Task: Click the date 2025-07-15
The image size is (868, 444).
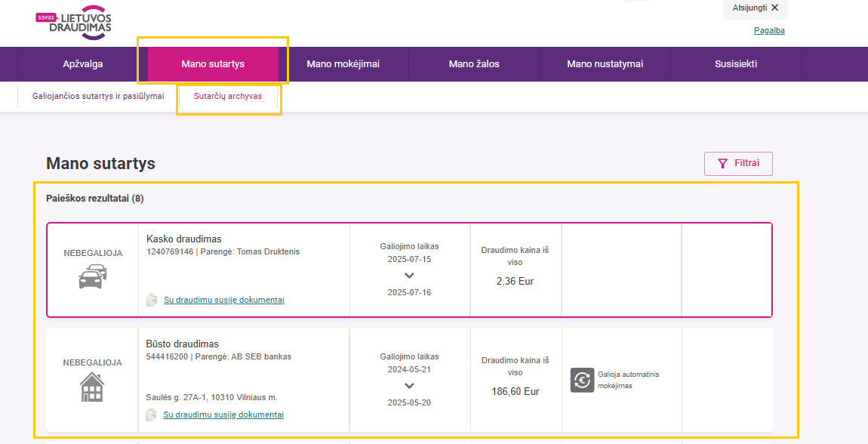Action: click(x=409, y=259)
